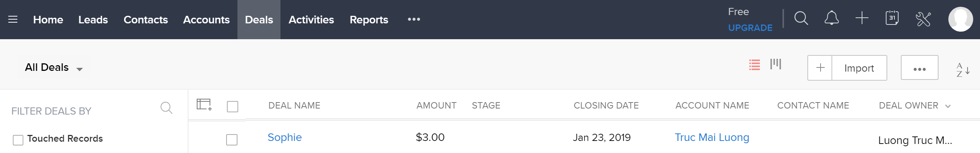Check the select-all deals checkbox
This screenshot has width=980, height=153.
pos(233,106)
